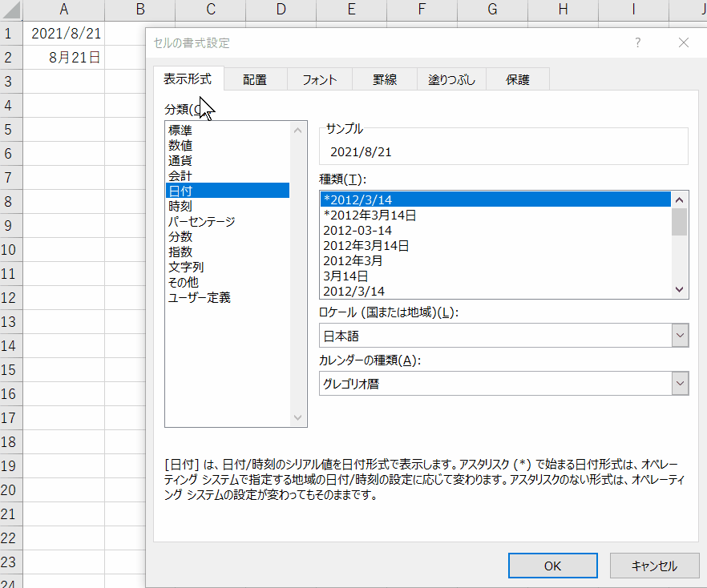Open the フォント tab
This screenshot has width=707, height=588.
pos(319,79)
